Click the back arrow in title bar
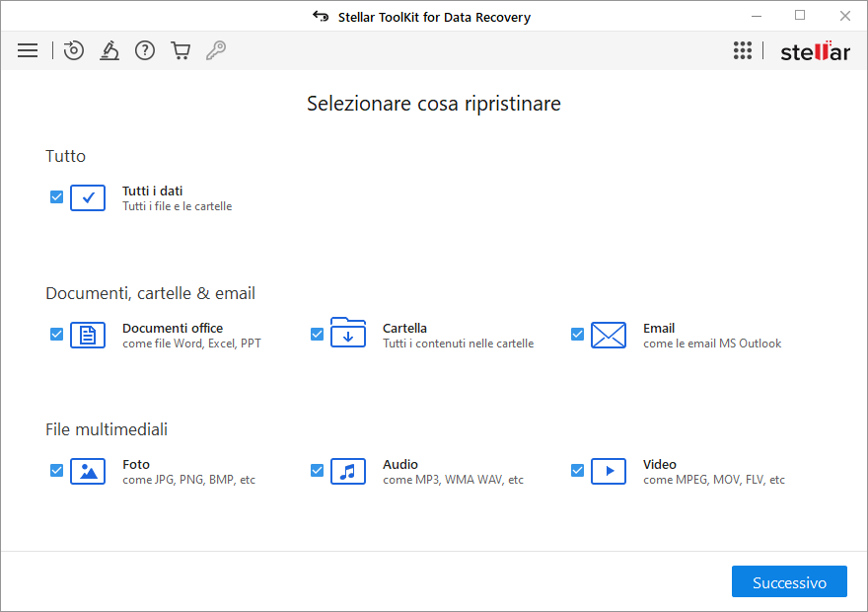 coord(321,17)
